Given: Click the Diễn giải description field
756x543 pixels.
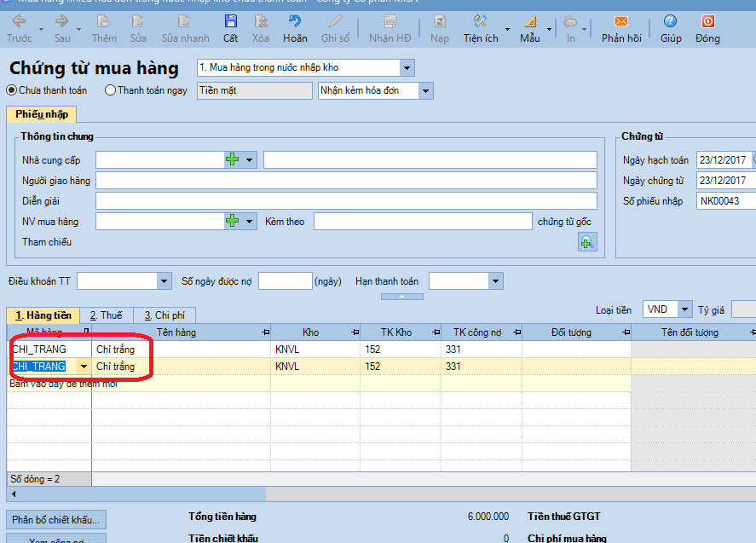Looking at the screenshot, I should point(346,200).
